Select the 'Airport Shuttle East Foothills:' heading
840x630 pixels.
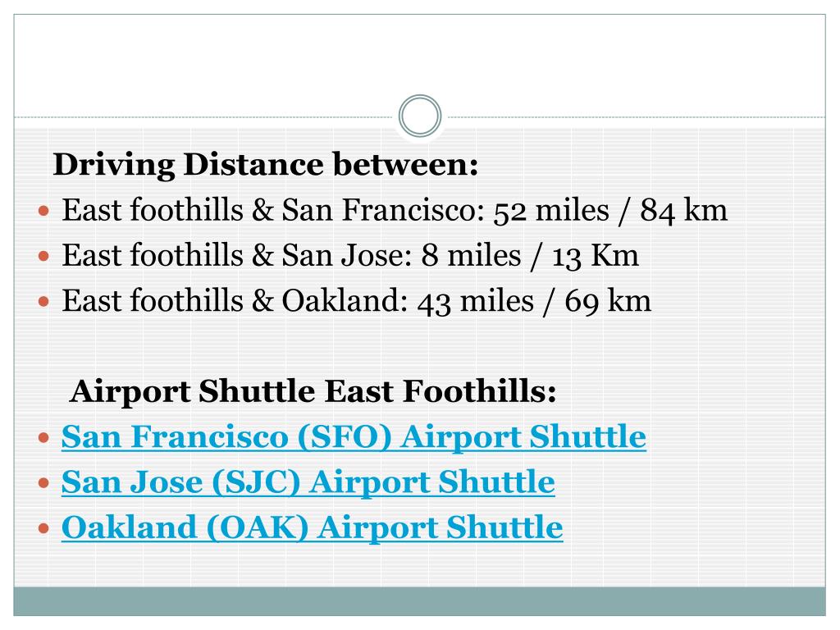(313, 391)
